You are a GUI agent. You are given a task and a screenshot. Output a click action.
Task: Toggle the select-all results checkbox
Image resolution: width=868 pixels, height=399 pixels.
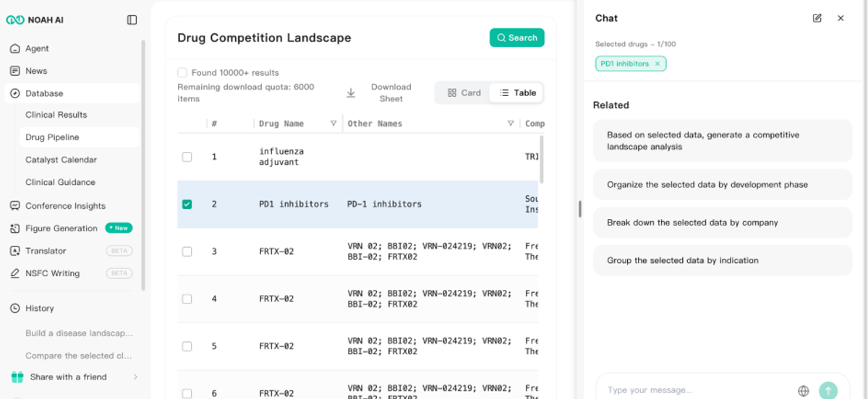[x=182, y=72]
